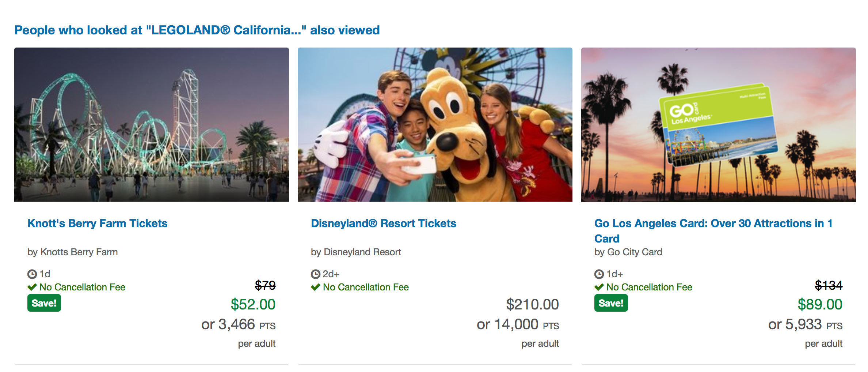Click the clock icon on Knott's Berry Farm card

coord(32,274)
